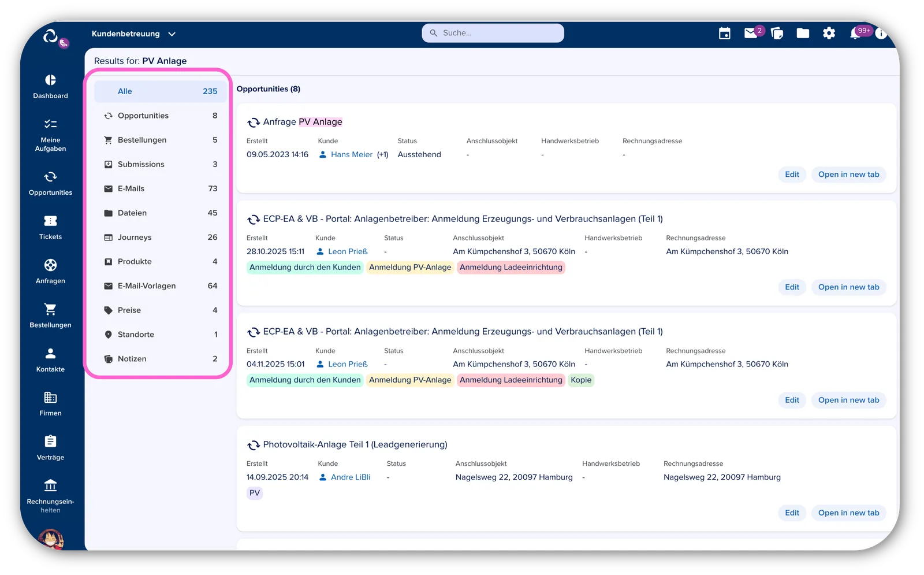This screenshot has height=575, width=924.
Task: Open the Dashboard sidebar icon
Action: coord(50,87)
